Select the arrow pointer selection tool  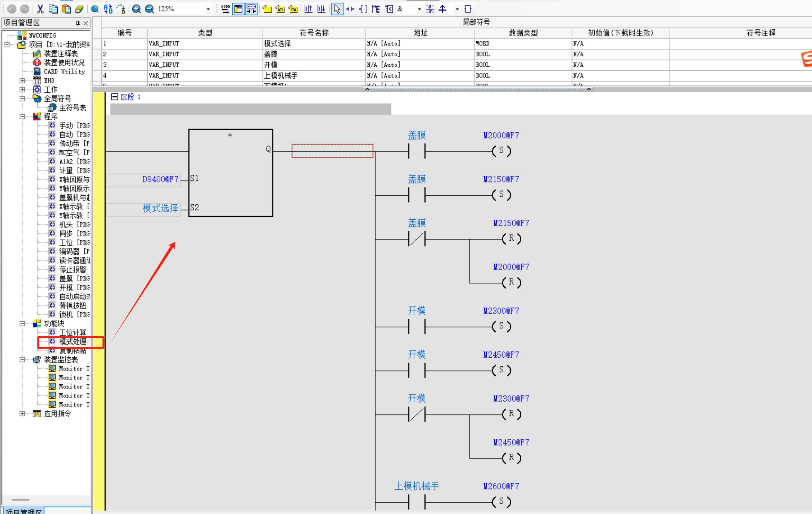coord(337,9)
